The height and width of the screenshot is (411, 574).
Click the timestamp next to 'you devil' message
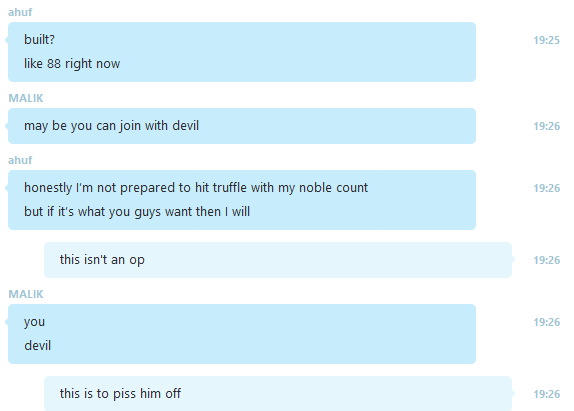click(x=546, y=322)
